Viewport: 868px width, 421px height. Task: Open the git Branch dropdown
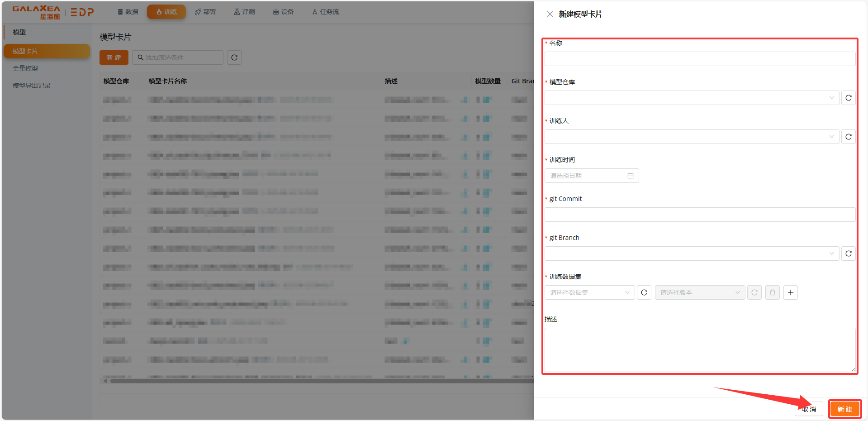coord(691,254)
